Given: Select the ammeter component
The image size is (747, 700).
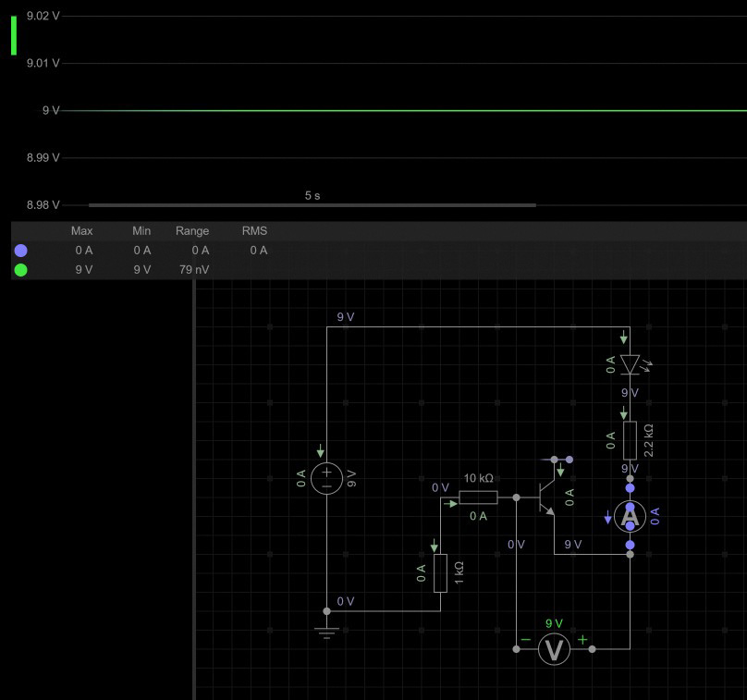Looking at the screenshot, I should pos(630,516).
